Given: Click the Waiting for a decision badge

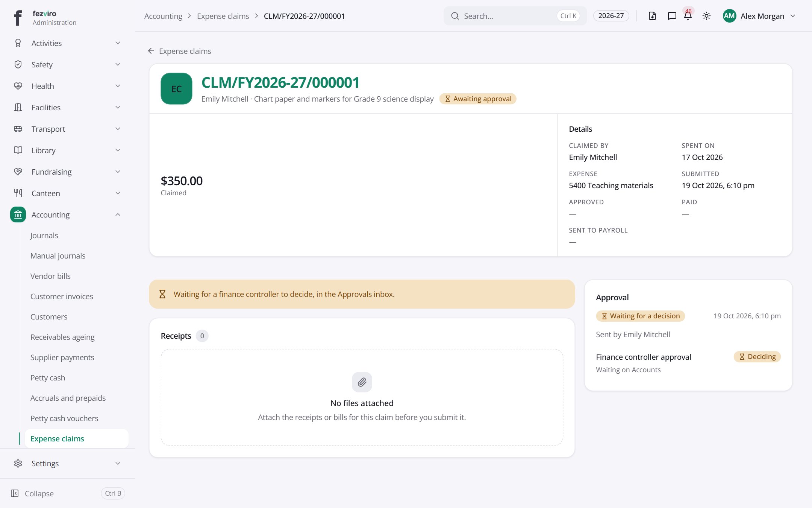Looking at the screenshot, I should click(x=641, y=316).
